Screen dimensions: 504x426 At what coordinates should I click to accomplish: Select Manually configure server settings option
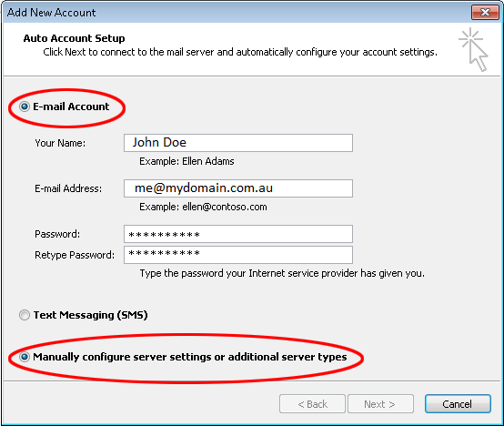coord(25,357)
